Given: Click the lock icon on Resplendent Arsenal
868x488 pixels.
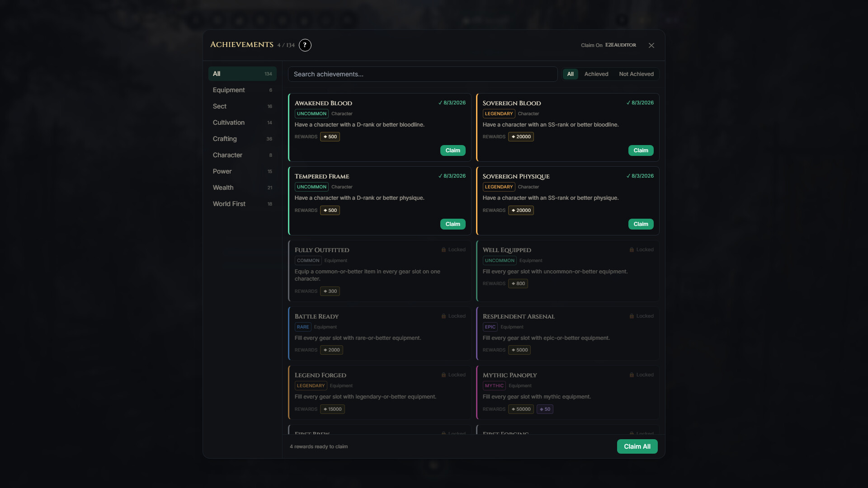Looking at the screenshot, I should (x=632, y=316).
